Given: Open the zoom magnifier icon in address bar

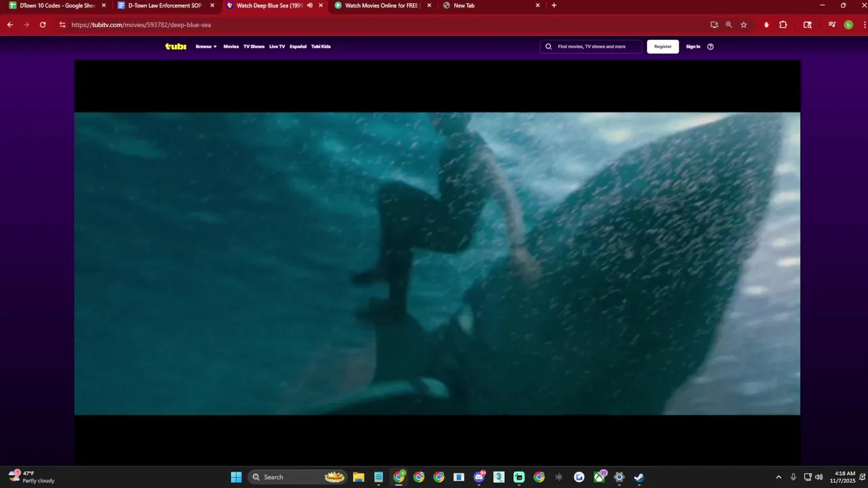Looking at the screenshot, I should (x=729, y=24).
